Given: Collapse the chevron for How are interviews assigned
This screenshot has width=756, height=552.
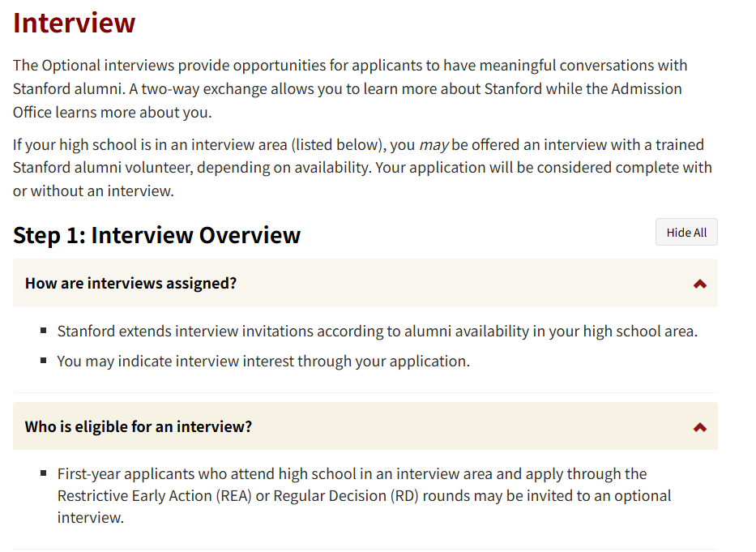Looking at the screenshot, I should 699,284.
